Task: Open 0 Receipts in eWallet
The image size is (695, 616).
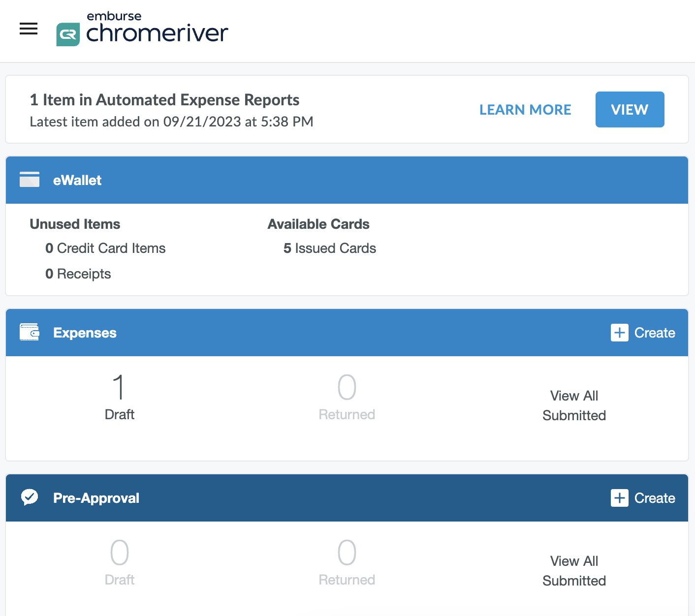Action: (x=78, y=274)
